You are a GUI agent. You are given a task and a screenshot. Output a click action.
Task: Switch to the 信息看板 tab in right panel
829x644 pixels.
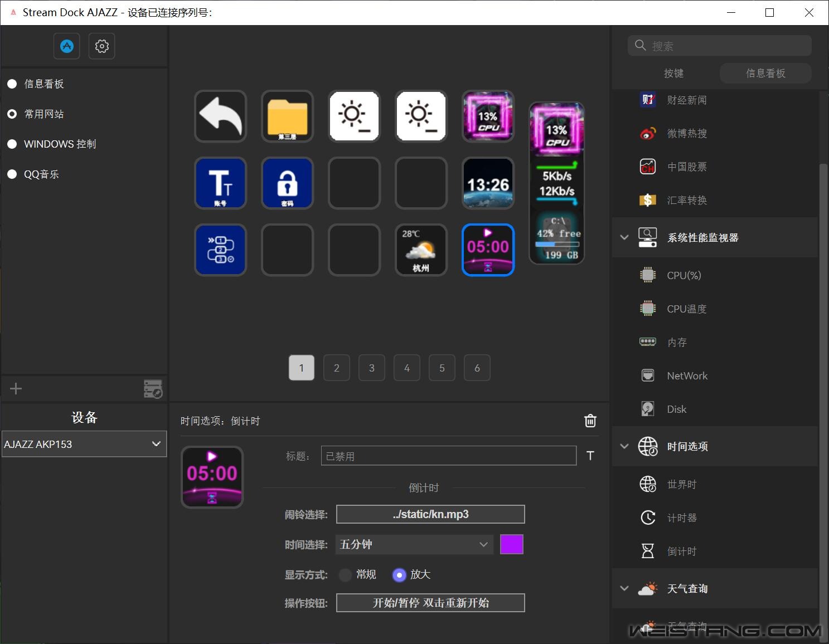tap(765, 73)
